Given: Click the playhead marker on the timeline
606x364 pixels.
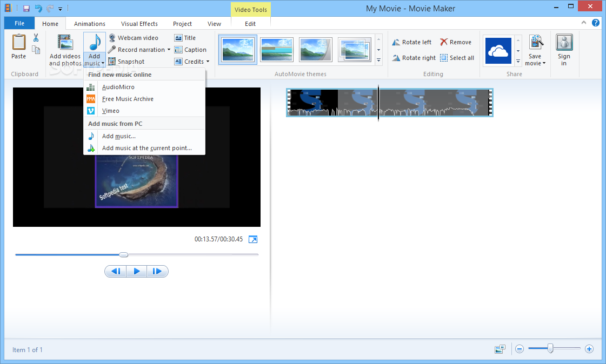Looking at the screenshot, I should [x=378, y=104].
